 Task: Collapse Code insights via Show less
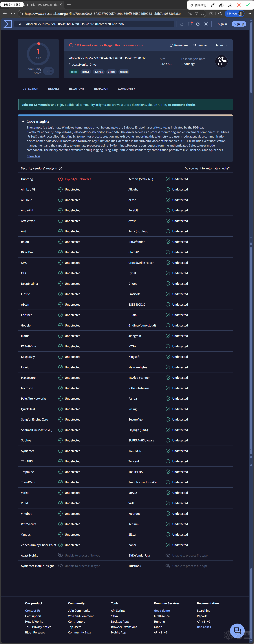tap(33, 156)
